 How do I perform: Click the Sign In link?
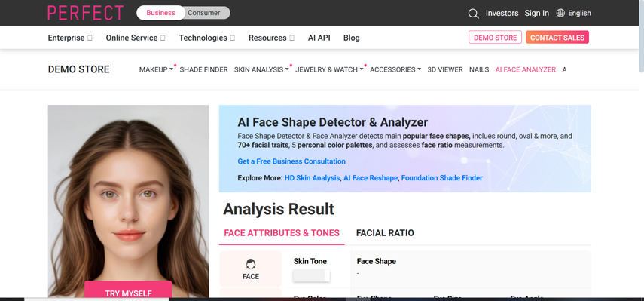click(x=536, y=13)
